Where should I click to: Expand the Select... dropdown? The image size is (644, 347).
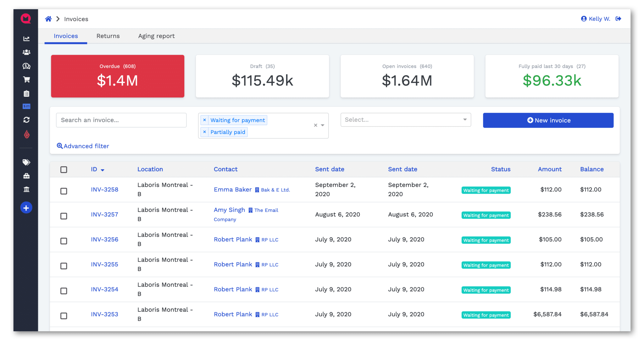pyautogui.click(x=406, y=120)
